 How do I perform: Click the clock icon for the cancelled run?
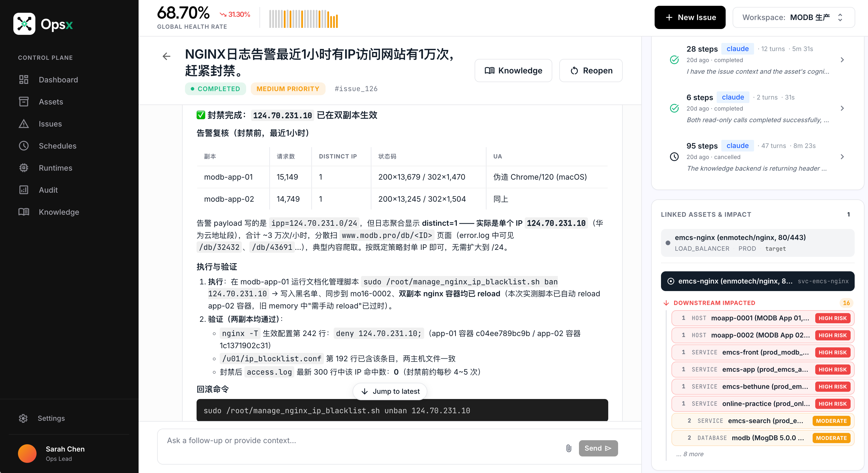(x=674, y=157)
